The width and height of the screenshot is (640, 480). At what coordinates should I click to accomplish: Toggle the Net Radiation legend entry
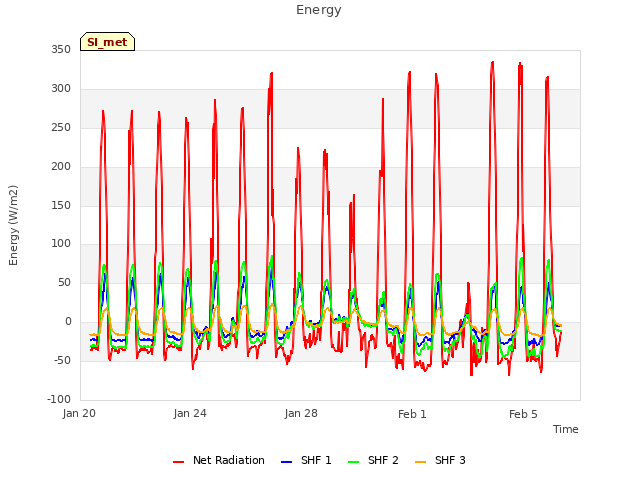point(219,460)
